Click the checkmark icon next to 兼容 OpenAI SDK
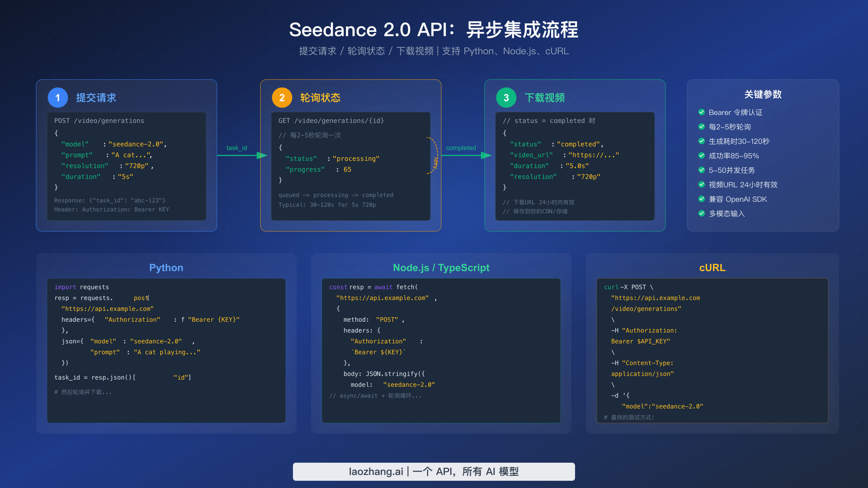Image resolution: width=868 pixels, height=488 pixels. (702, 199)
